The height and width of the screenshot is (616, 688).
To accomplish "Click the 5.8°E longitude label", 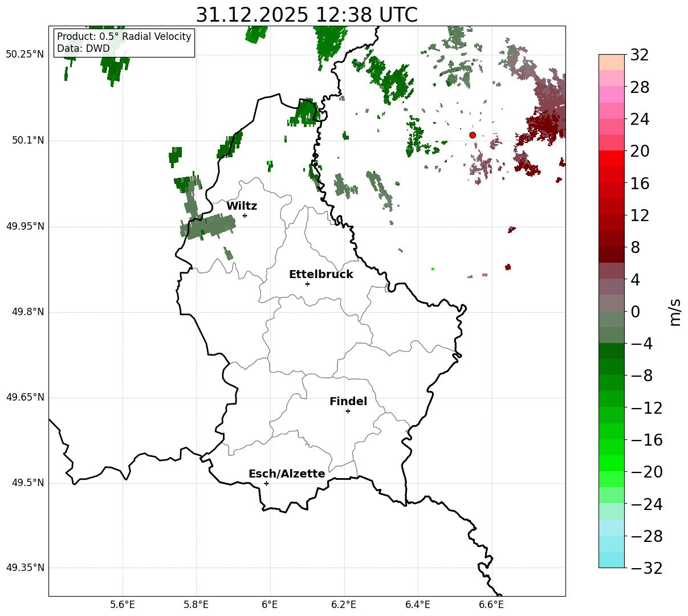I will pyautogui.click(x=196, y=605).
